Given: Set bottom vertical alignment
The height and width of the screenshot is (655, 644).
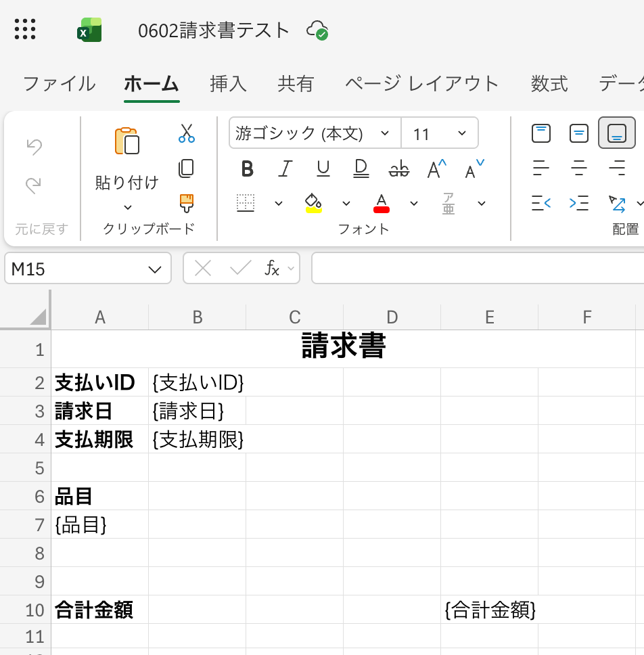Looking at the screenshot, I should [x=617, y=133].
